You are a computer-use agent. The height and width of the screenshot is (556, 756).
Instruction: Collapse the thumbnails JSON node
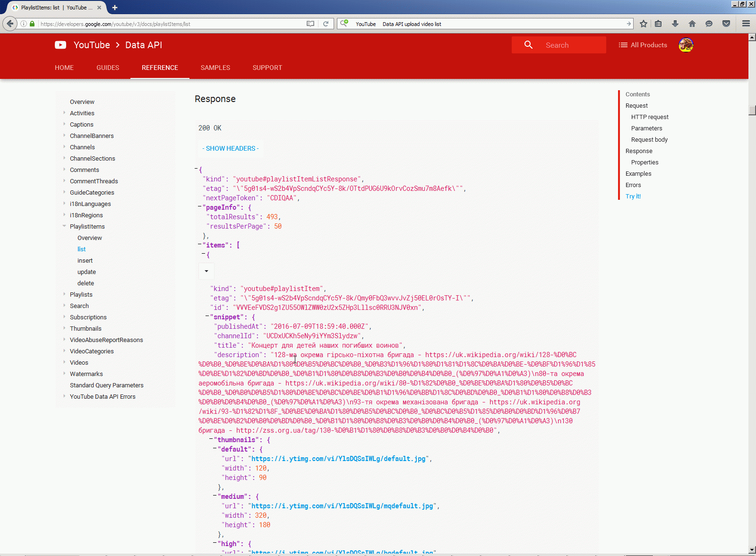211,439
